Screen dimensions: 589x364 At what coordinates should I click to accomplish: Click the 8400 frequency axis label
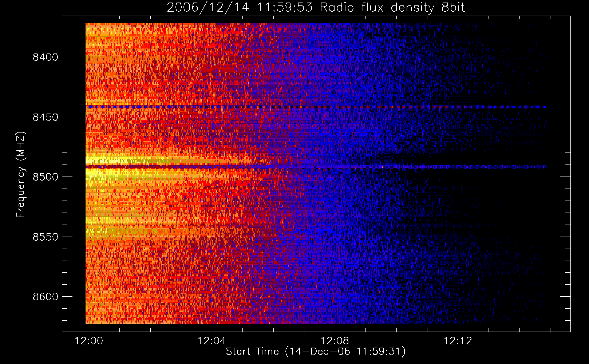(45, 58)
